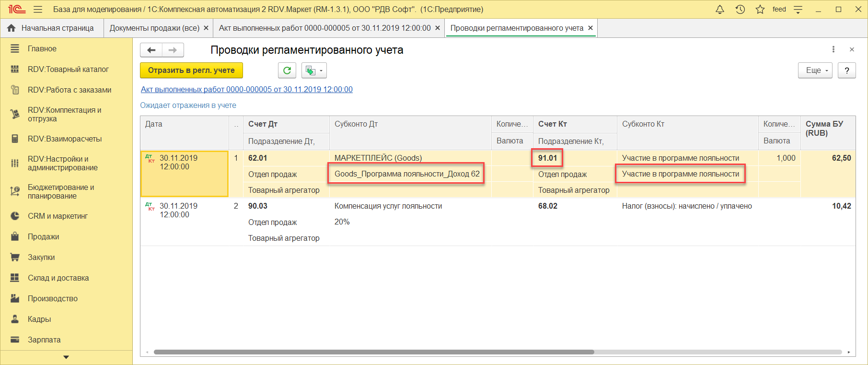Click the question mark help button

(x=846, y=71)
